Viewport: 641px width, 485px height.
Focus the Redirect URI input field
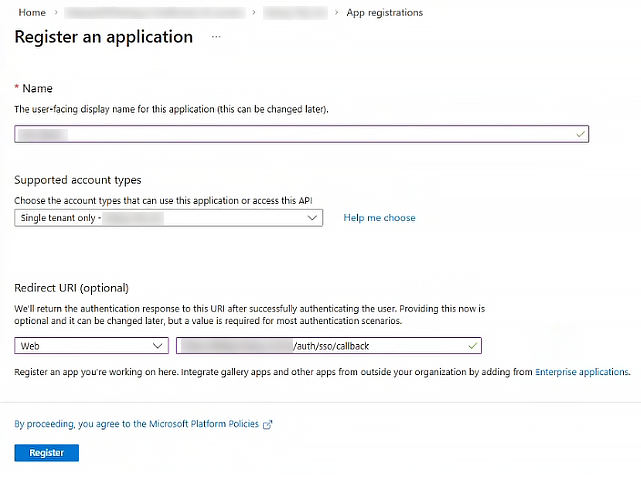(329, 346)
